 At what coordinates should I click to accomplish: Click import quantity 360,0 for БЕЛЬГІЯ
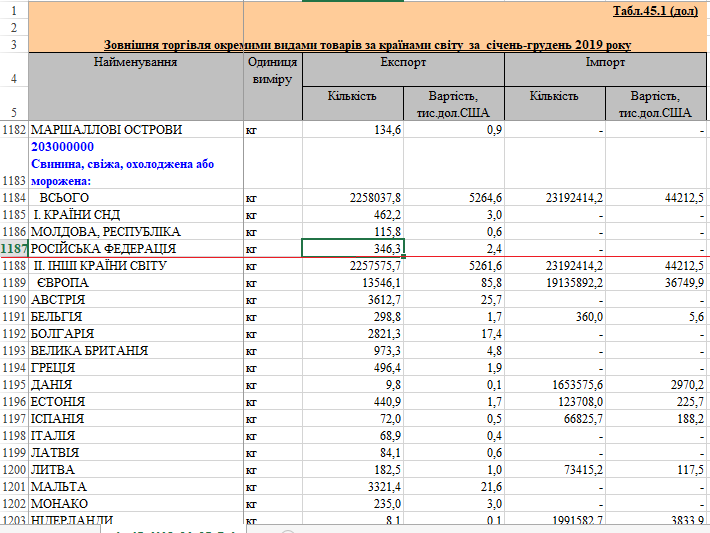point(555,317)
